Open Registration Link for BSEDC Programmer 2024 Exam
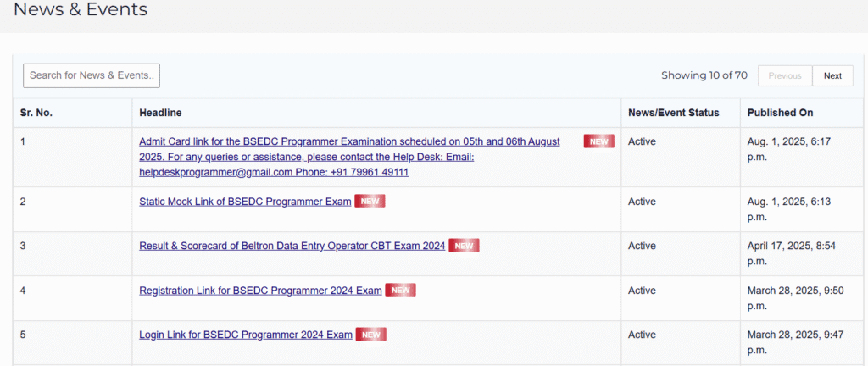This screenshot has width=868, height=366. (261, 291)
